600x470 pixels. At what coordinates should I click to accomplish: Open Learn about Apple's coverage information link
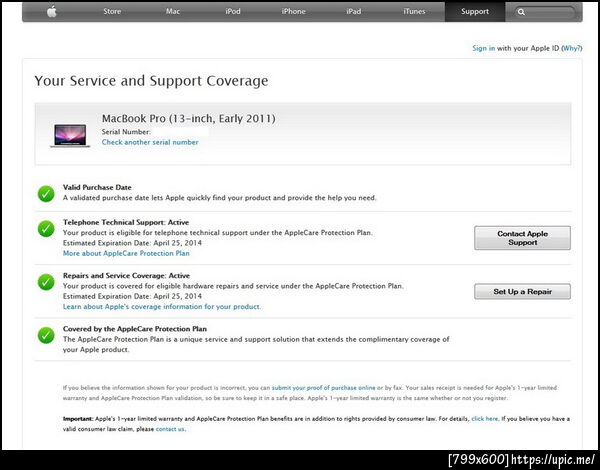tap(162, 307)
